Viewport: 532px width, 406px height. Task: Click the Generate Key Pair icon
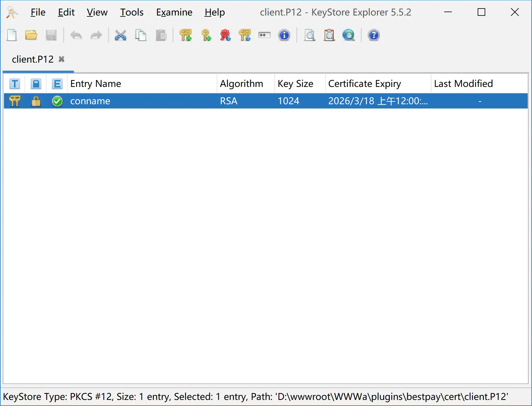[x=186, y=35]
